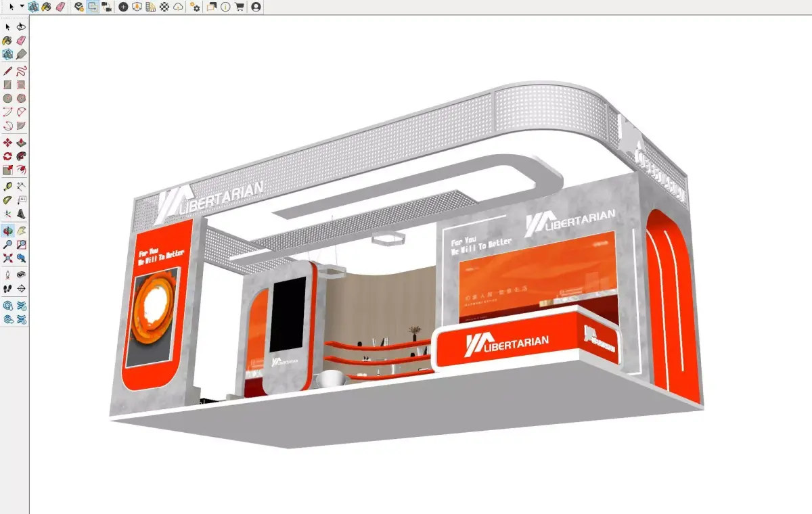Select the Rotated Rectangle tool
The width and height of the screenshot is (812, 514).
pos(22,85)
